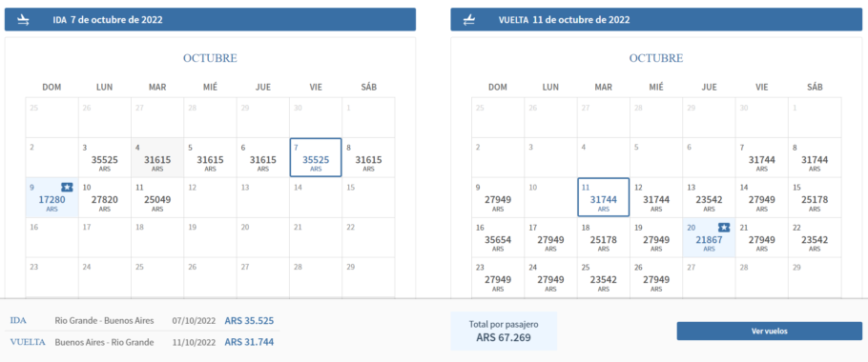The width and height of the screenshot is (868, 362).
Task: Click the VUELTA 11 de octubre header bar
Action: pos(656,19)
